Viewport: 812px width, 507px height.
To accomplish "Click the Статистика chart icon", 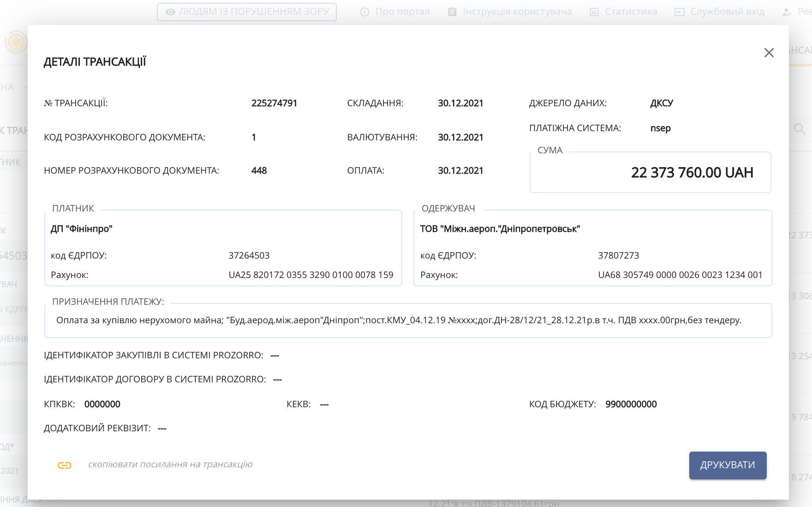I will click(x=594, y=12).
